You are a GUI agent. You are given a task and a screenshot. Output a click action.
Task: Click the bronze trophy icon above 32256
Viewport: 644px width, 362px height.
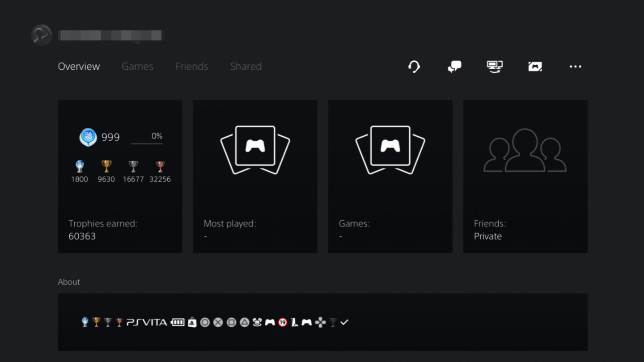(x=160, y=166)
